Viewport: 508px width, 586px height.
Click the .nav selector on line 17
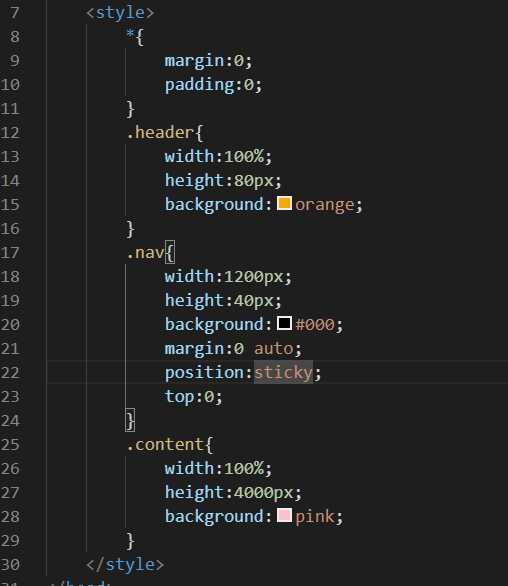click(145, 253)
